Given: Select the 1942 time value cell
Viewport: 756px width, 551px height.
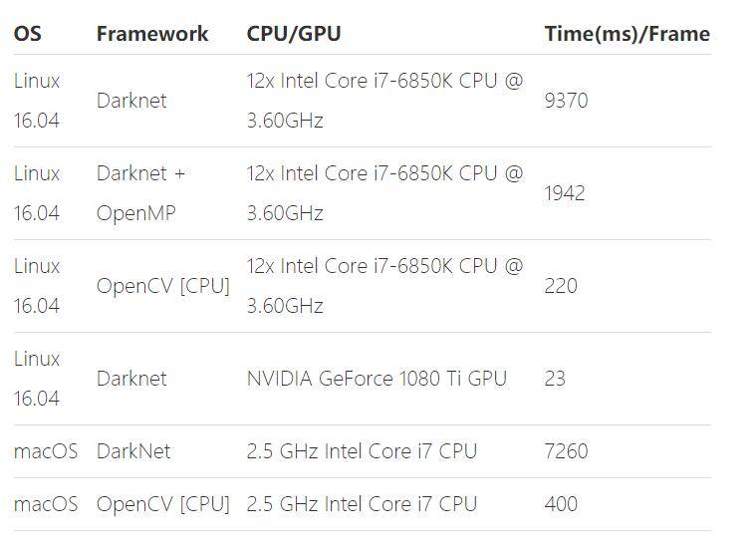Looking at the screenshot, I should tap(565, 193).
